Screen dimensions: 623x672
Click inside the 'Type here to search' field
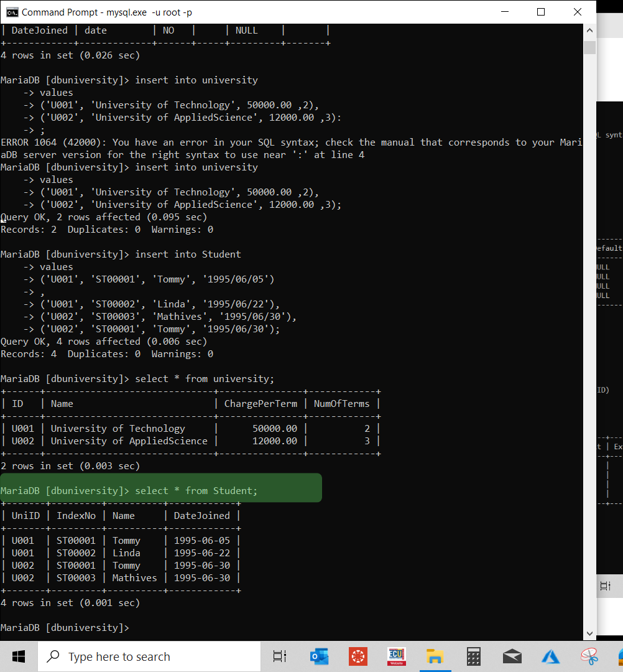pyautogui.click(x=149, y=656)
